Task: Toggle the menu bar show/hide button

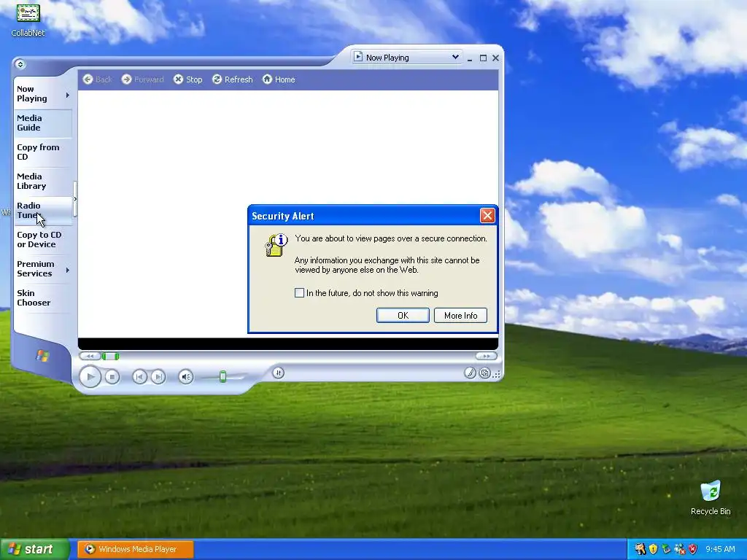Action: pos(20,64)
